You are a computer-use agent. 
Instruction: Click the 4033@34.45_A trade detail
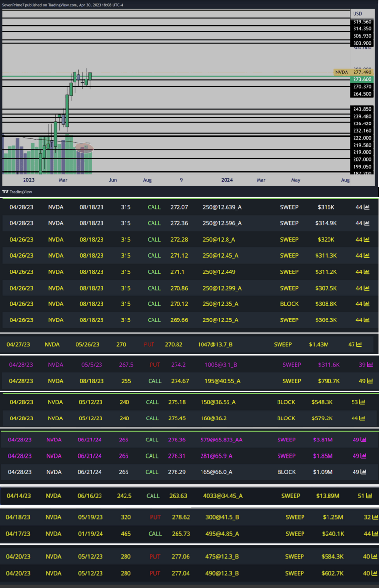click(x=223, y=496)
